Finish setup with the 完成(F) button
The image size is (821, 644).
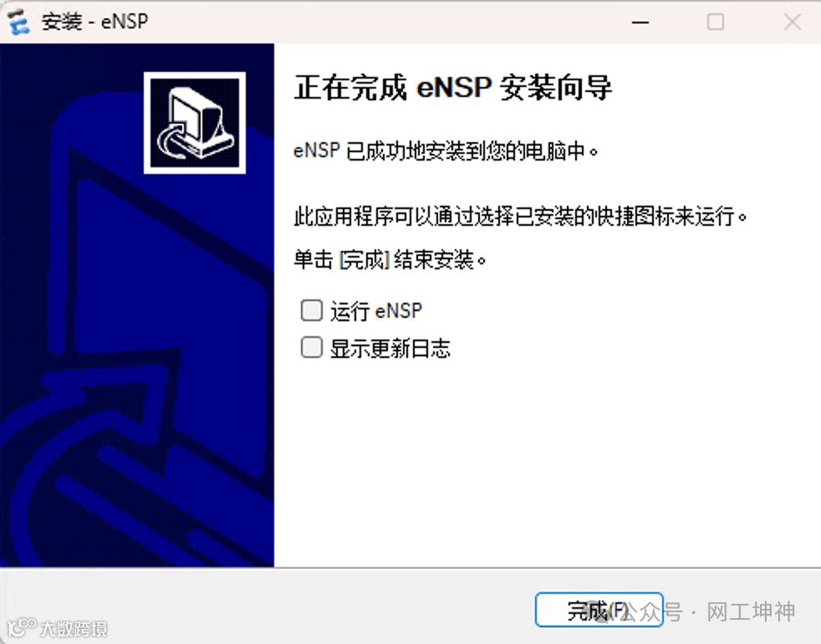[x=599, y=610]
